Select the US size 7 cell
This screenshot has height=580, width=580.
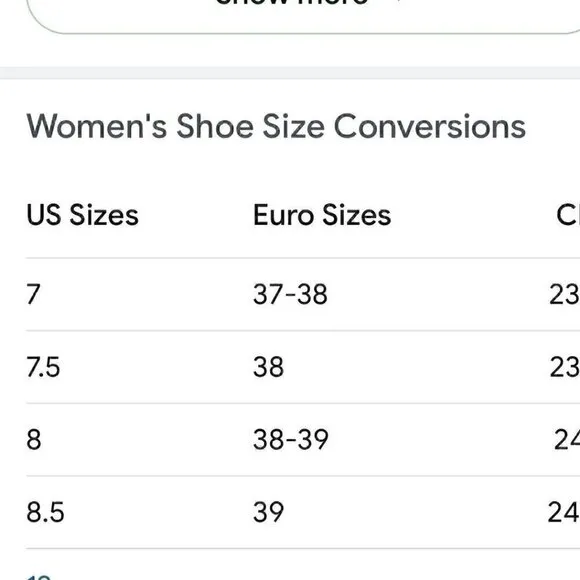33,294
